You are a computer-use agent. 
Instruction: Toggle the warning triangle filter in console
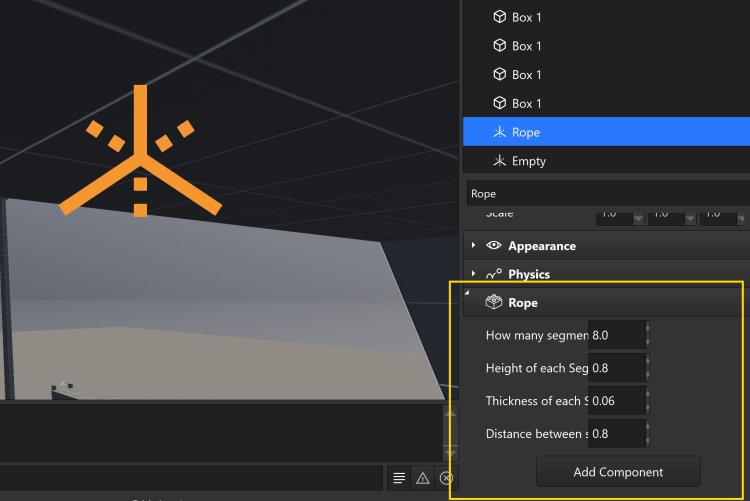(422, 478)
